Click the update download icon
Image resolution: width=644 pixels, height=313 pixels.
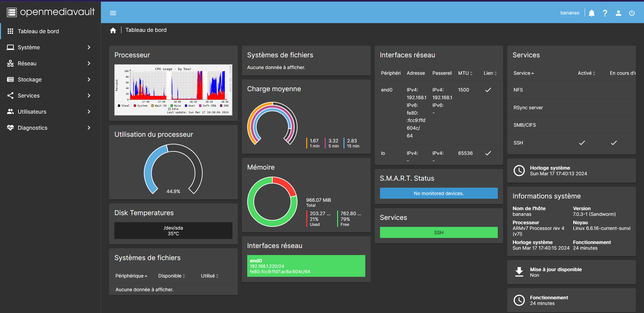[x=519, y=272]
